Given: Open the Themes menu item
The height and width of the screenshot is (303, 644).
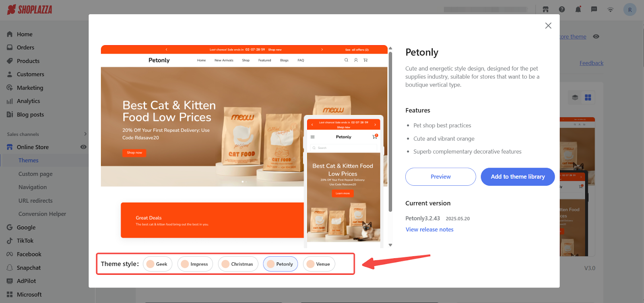Looking at the screenshot, I should point(29,160).
